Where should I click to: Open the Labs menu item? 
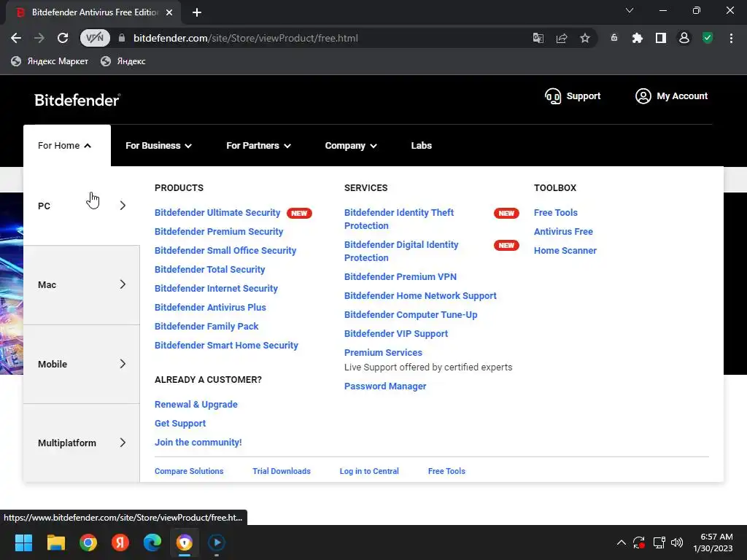pyautogui.click(x=421, y=146)
